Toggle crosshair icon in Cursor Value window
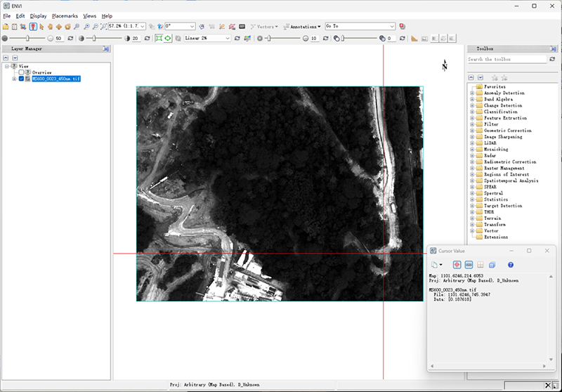The image size is (562, 392). [457, 265]
